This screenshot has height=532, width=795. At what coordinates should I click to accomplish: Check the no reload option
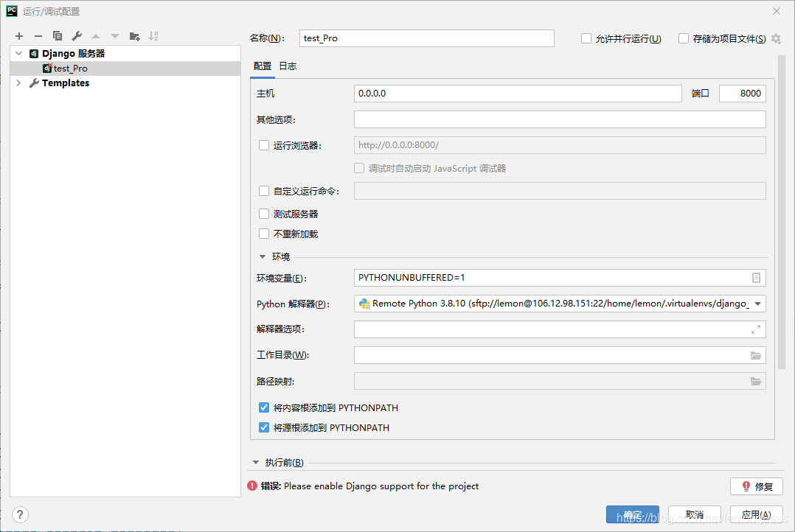point(264,234)
